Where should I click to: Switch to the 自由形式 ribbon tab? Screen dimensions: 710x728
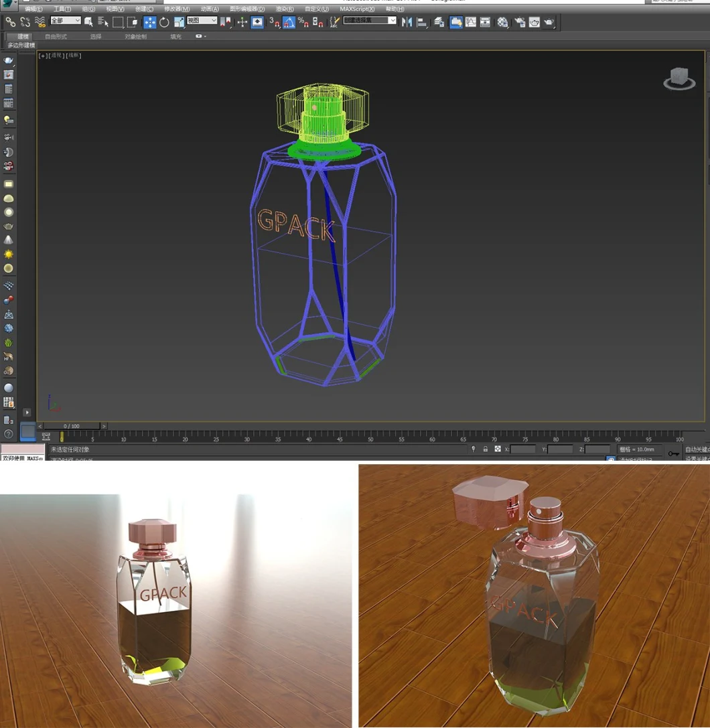click(x=56, y=36)
